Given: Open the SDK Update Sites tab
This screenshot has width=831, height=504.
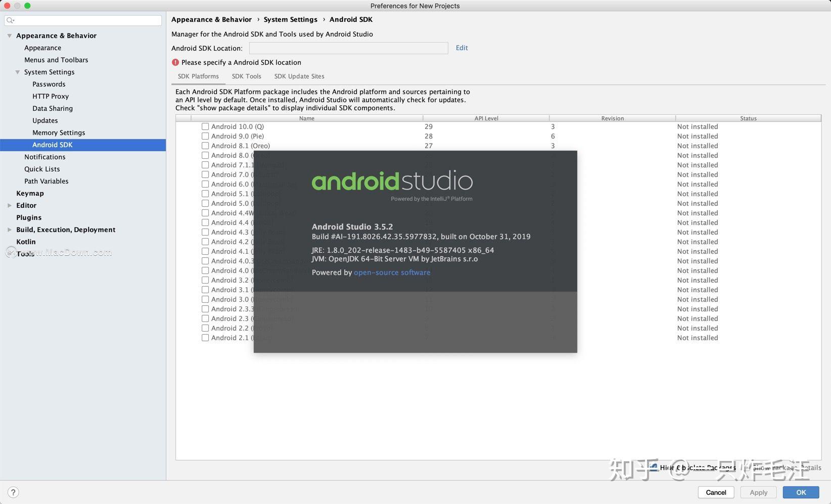Looking at the screenshot, I should (x=299, y=76).
